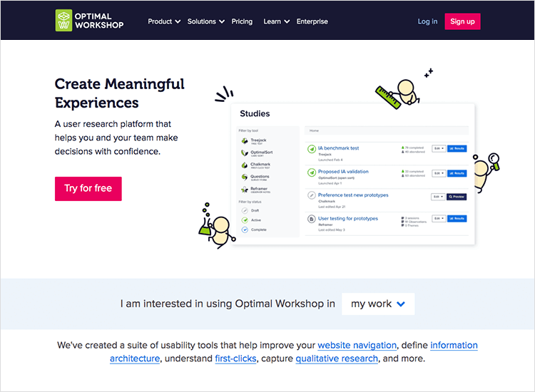Open Edit dropdown for User testing study
Viewport: 535px width, 392px height.
click(x=439, y=219)
